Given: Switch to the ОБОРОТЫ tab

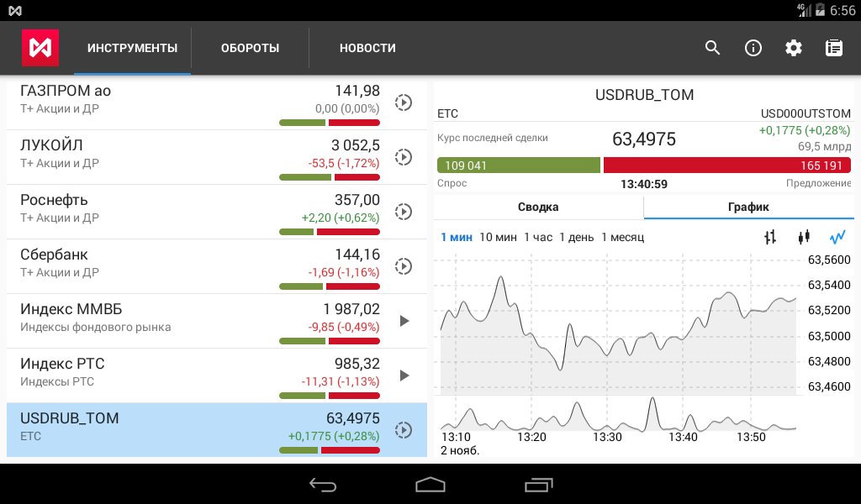Looking at the screenshot, I should coord(251,48).
